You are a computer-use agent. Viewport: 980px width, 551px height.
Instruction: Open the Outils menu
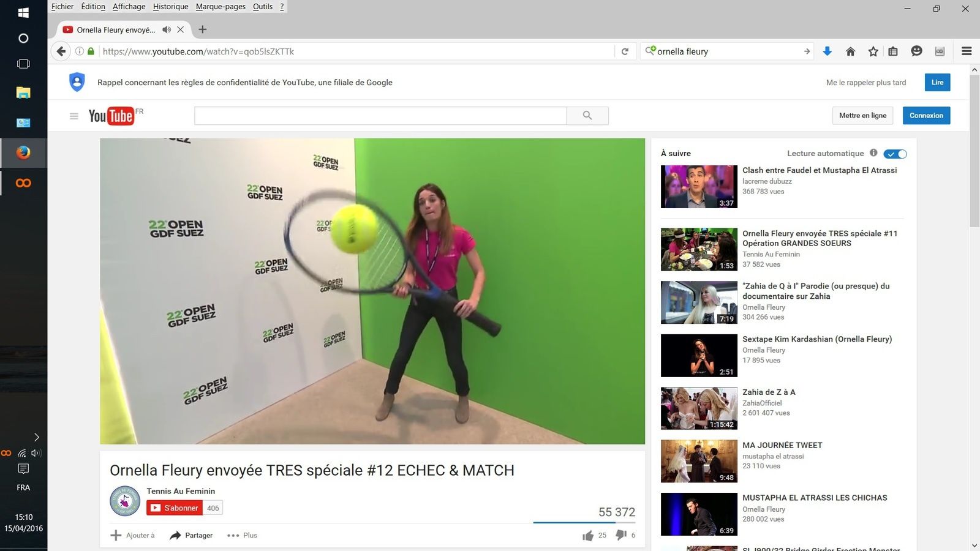[263, 7]
